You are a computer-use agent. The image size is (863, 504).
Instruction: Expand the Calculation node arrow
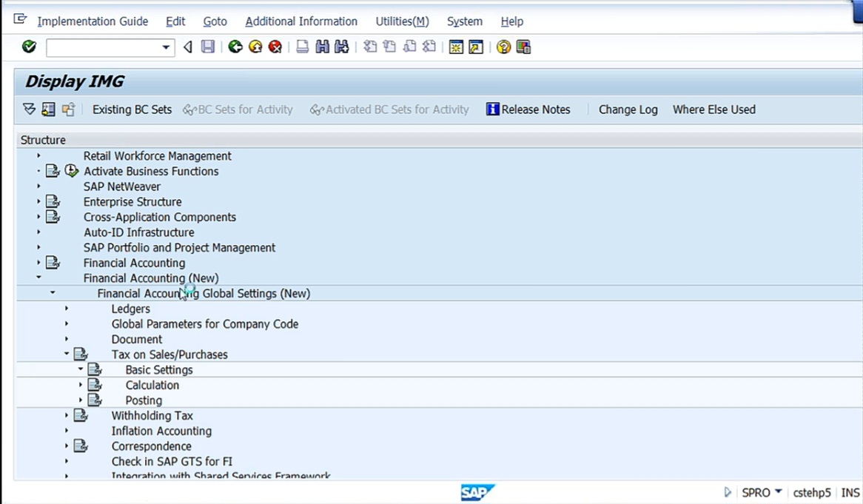81,385
